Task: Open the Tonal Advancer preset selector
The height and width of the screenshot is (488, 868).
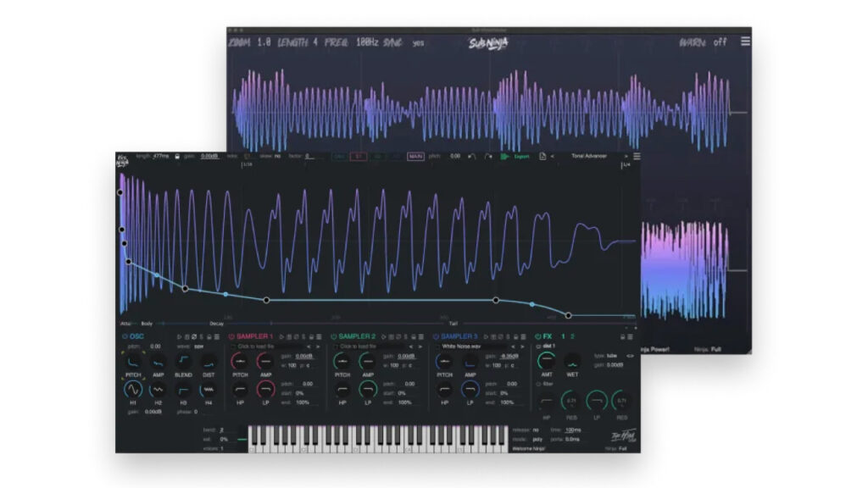Action: [589, 156]
